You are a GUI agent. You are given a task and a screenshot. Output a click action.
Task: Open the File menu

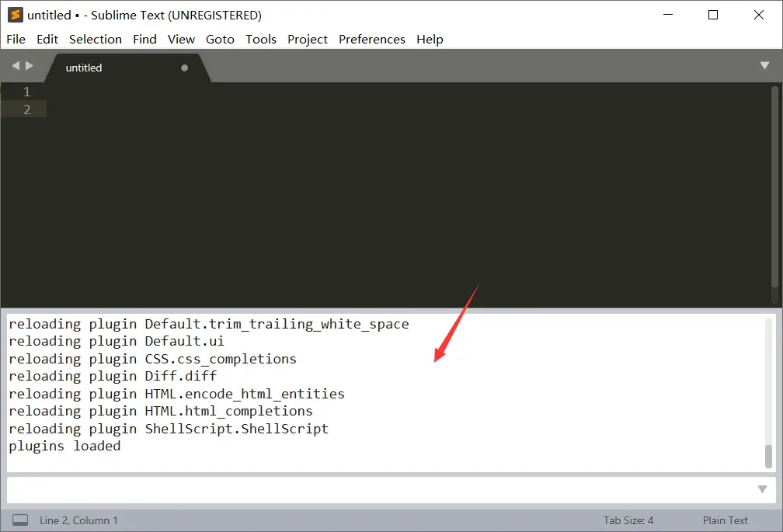[16, 39]
